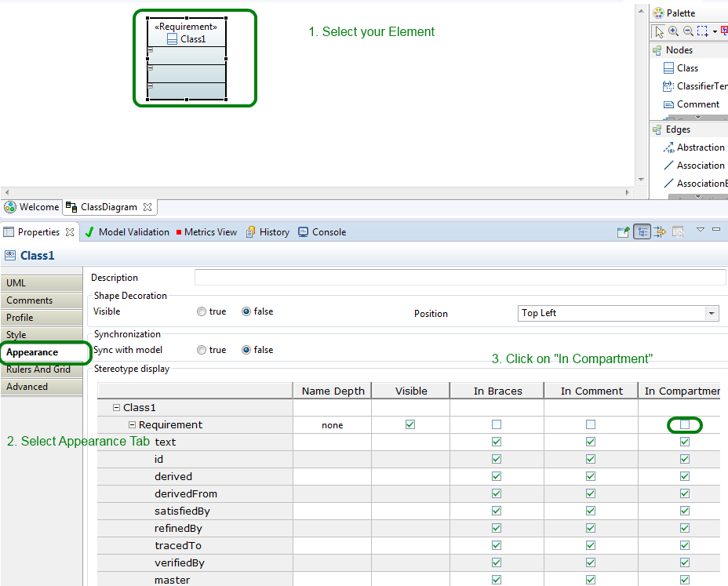Screen dimensions: 728x586
Task: Check In Compartment for Requirement row
Action: click(685, 424)
